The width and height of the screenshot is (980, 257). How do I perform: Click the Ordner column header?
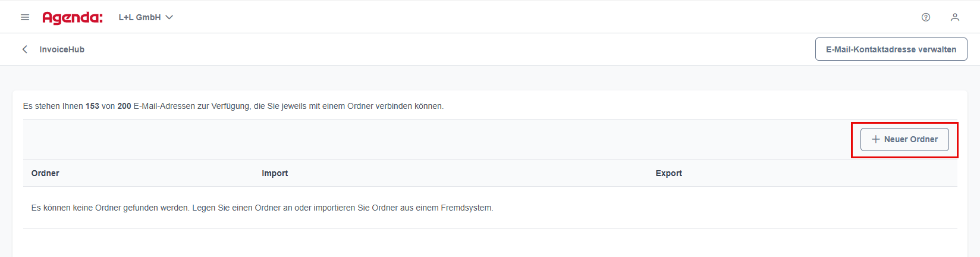tap(45, 173)
